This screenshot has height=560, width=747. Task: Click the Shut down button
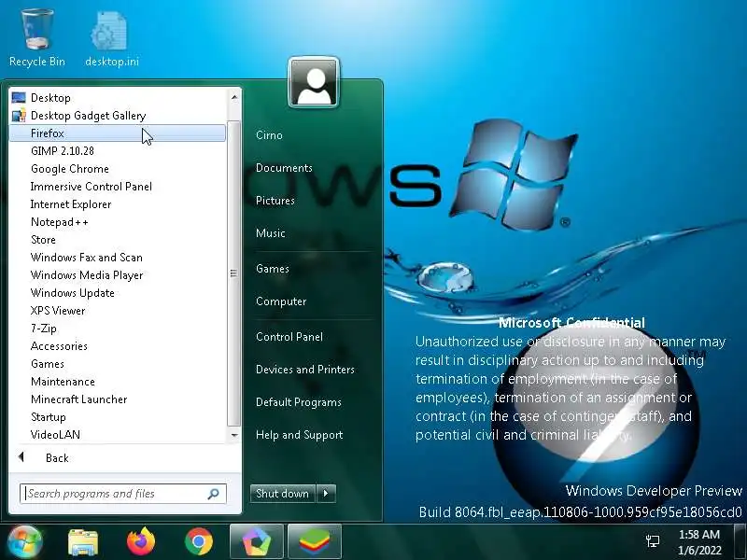pyautogui.click(x=283, y=494)
